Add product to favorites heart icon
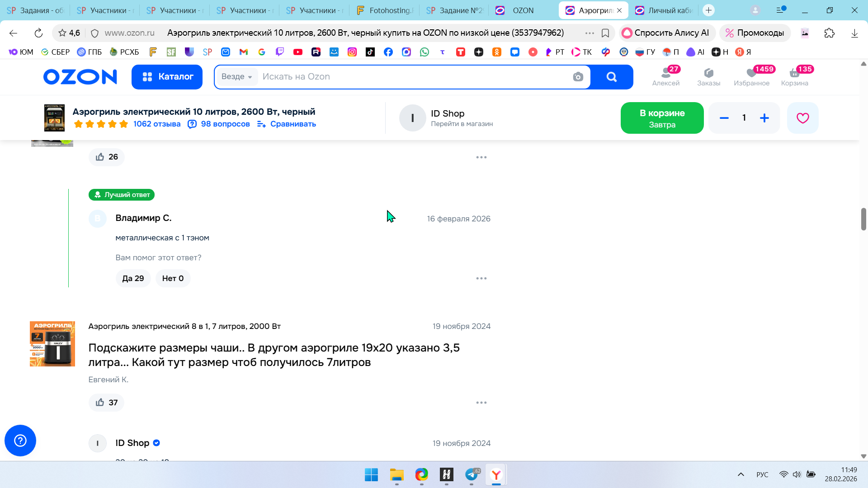Screen dimensions: 868x488 pyautogui.click(x=802, y=118)
